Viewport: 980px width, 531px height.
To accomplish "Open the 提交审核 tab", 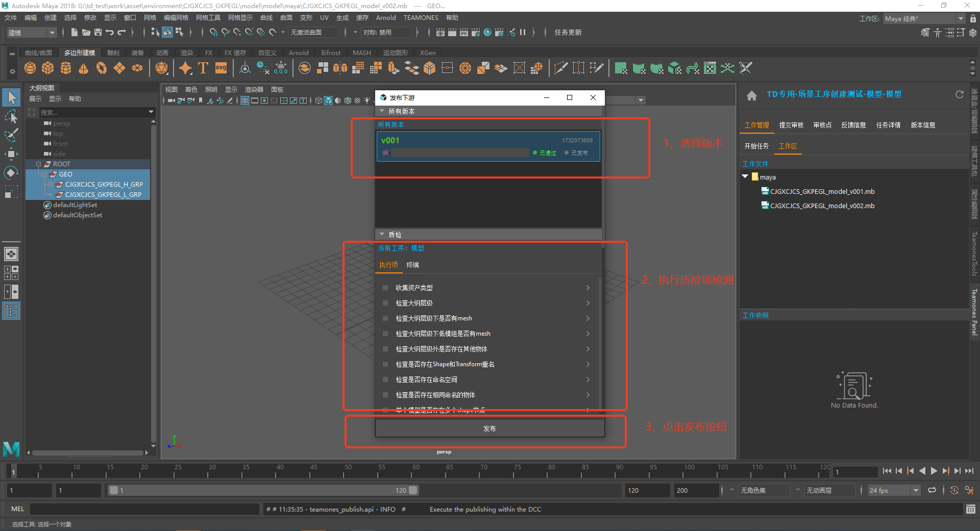I will (x=791, y=125).
